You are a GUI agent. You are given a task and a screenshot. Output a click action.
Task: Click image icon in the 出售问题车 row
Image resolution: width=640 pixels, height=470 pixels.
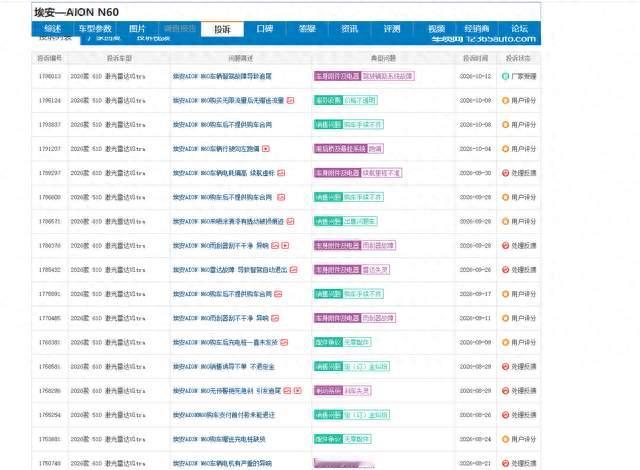(290, 222)
